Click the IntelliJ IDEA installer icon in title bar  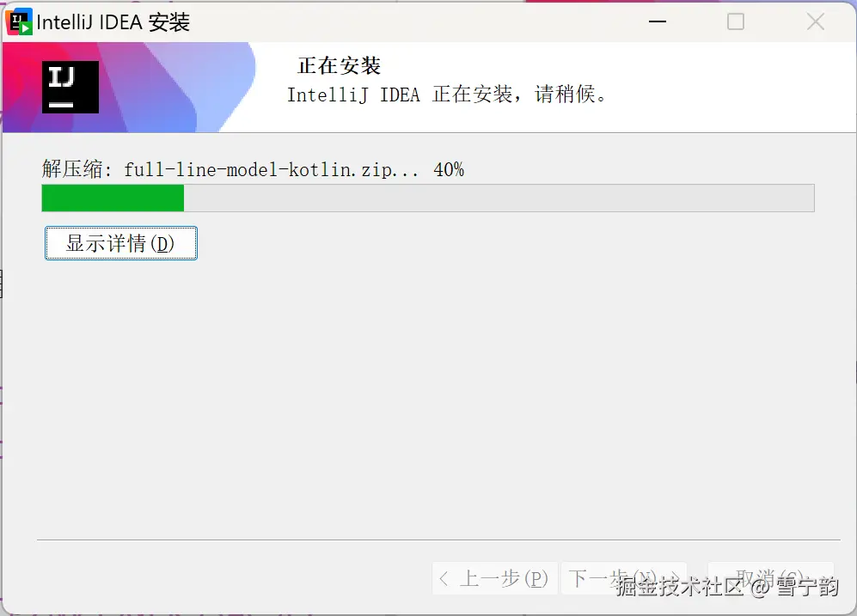click(19, 21)
